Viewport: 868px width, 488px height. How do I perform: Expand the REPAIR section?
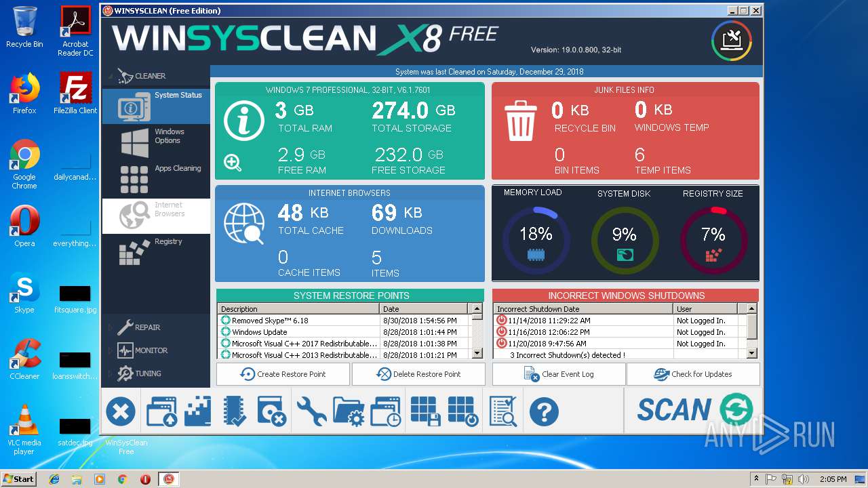(112, 327)
